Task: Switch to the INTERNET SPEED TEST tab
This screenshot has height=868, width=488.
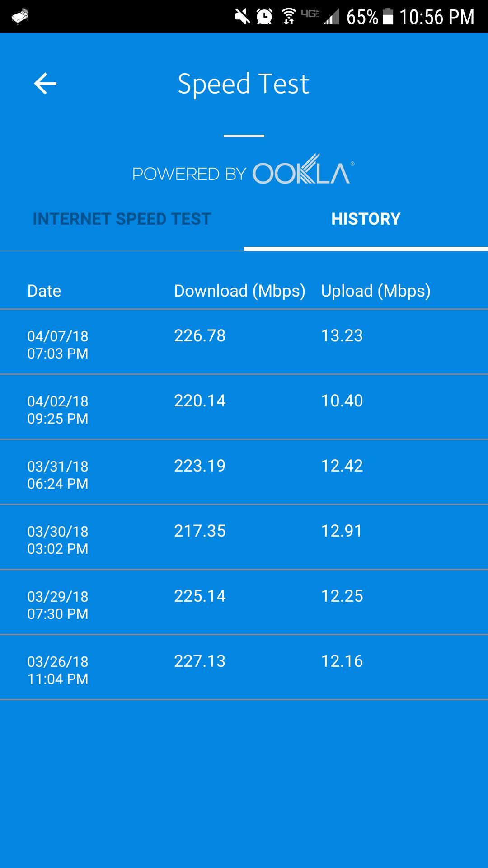Action: click(x=122, y=218)
